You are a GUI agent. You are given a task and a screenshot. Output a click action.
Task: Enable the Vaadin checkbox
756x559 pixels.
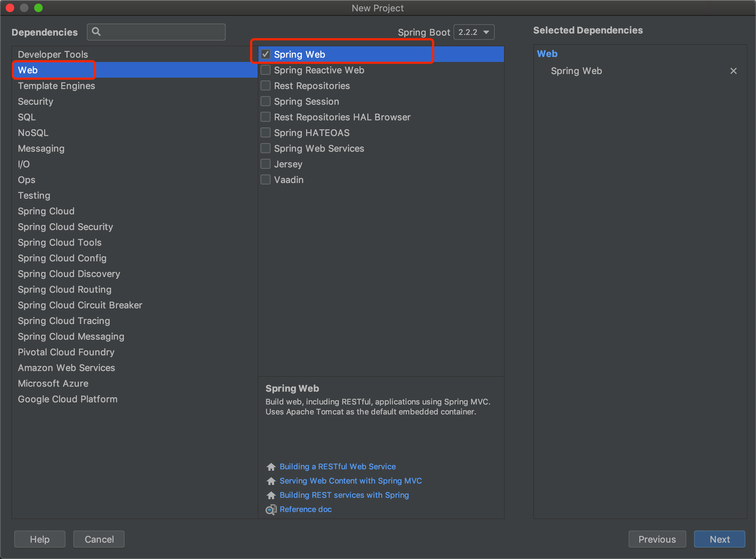pos(266,179)
